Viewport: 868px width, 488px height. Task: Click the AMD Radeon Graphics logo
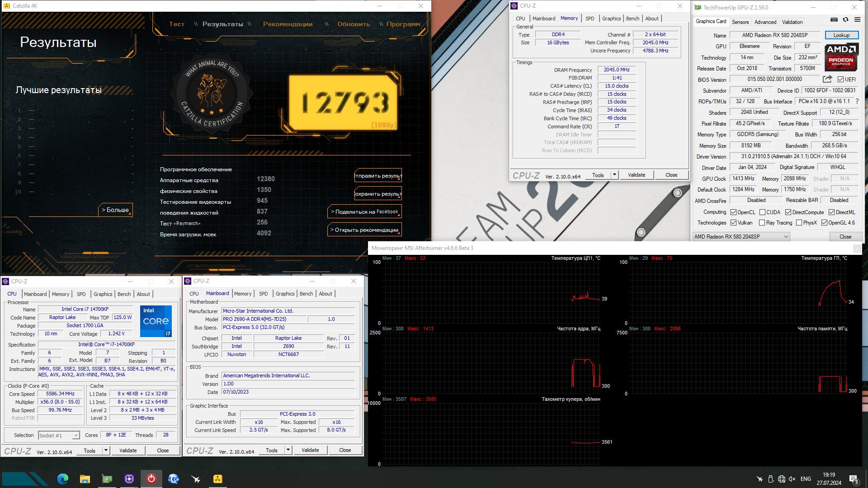(x=841, y=57)
